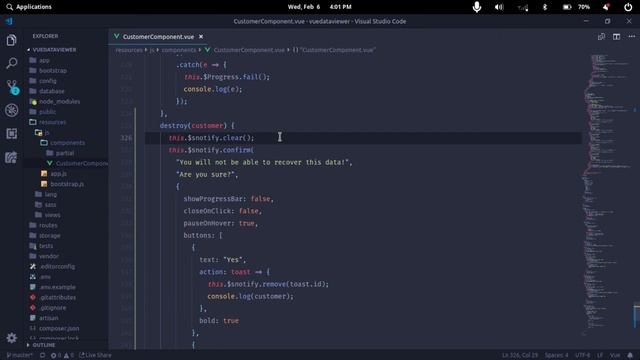Click the Vue language mode indicator
This screenshot has width=640, height=360.
click(x=615, y=355)
